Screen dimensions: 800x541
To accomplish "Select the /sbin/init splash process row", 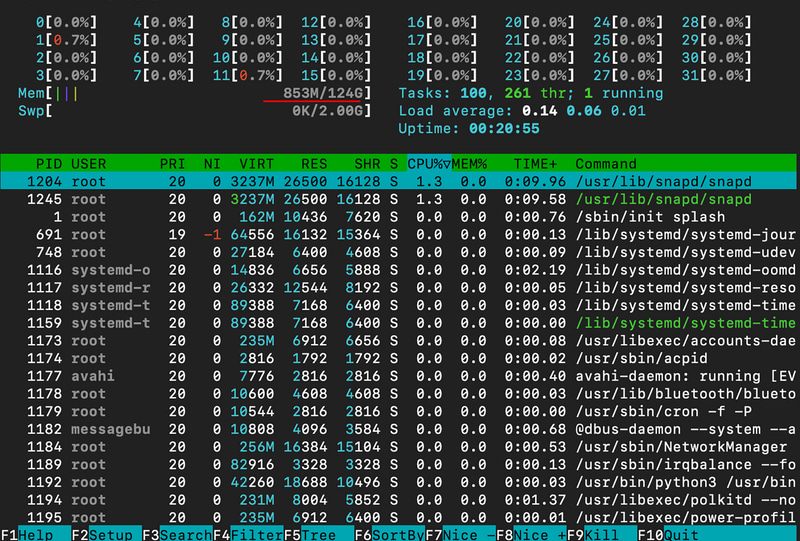I will coord(398,217).
